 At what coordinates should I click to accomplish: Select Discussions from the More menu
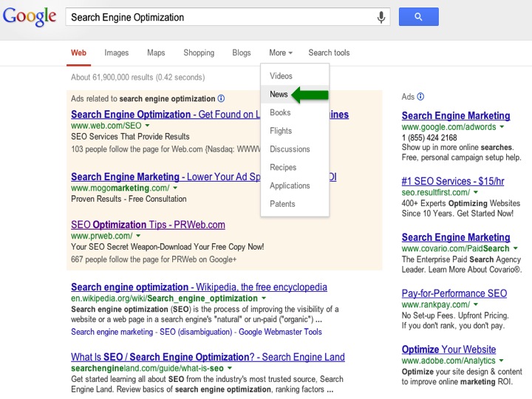(x=295, y=149)
